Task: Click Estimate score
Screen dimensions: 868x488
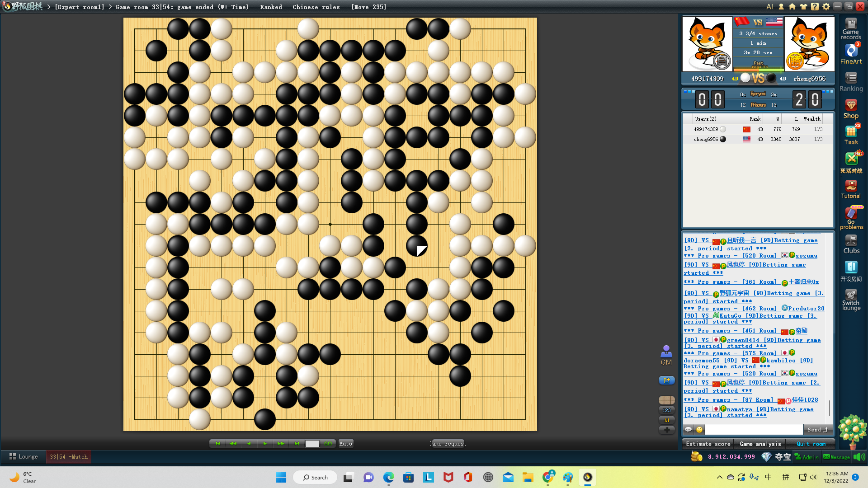Action: tap(708, 444)
